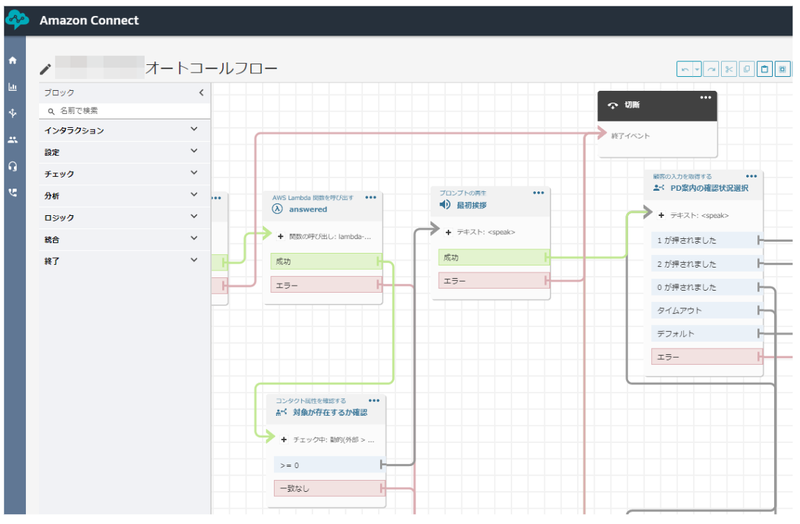
Task: Open the 対象が存在するか確認 block's three-dot menu
Action: (x=374, y=401)
